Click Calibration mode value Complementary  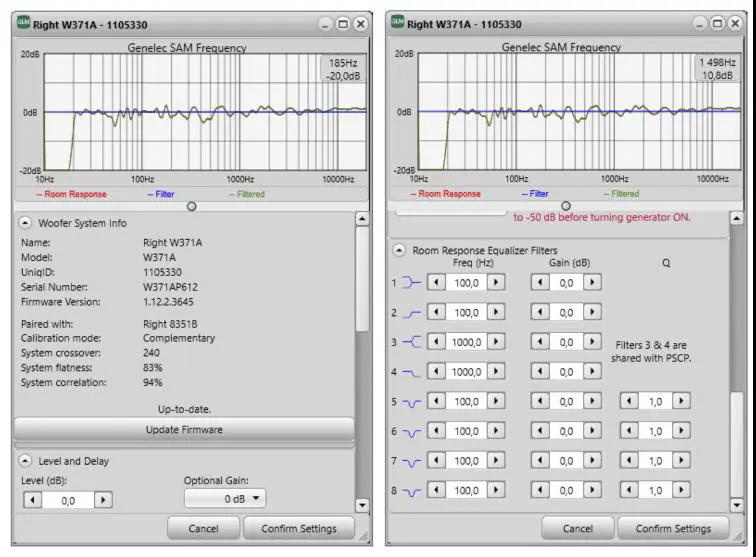[x=179, y=338]
